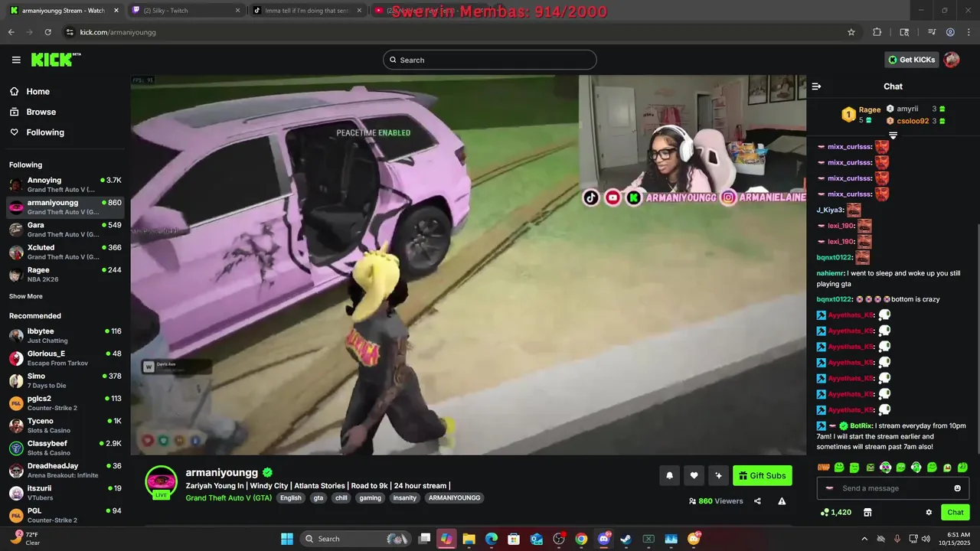Open Google Chrome from taskbar
The height and width of the screenshot is (551, 980).
[x=581, y=539]
